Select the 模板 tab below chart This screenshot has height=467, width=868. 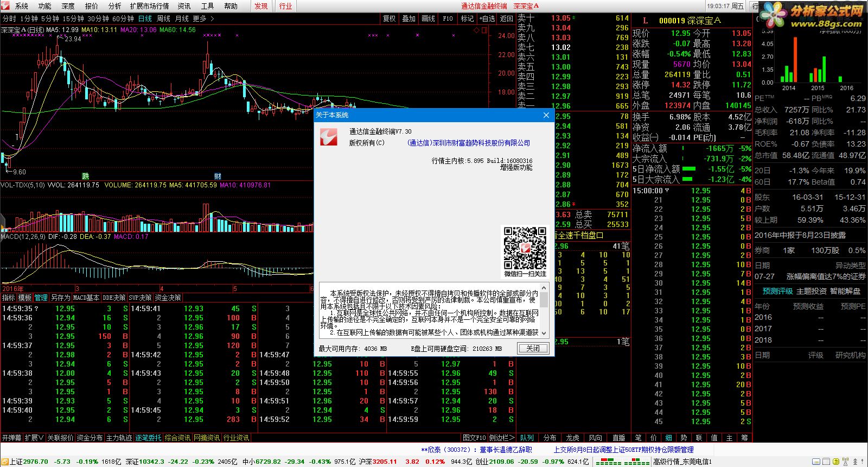(25, 298)
